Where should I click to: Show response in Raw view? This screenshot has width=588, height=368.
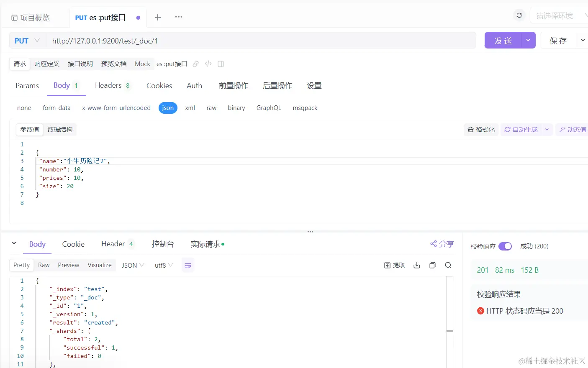click(x=44, y=265)
